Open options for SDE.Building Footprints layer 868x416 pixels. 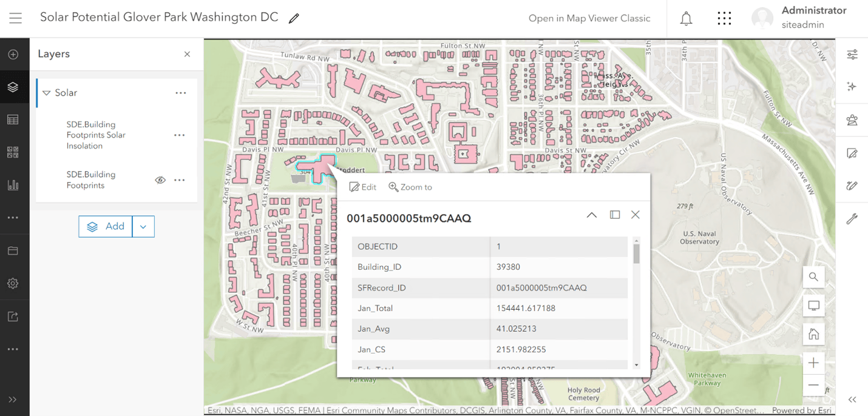click(x=179, y=180)
